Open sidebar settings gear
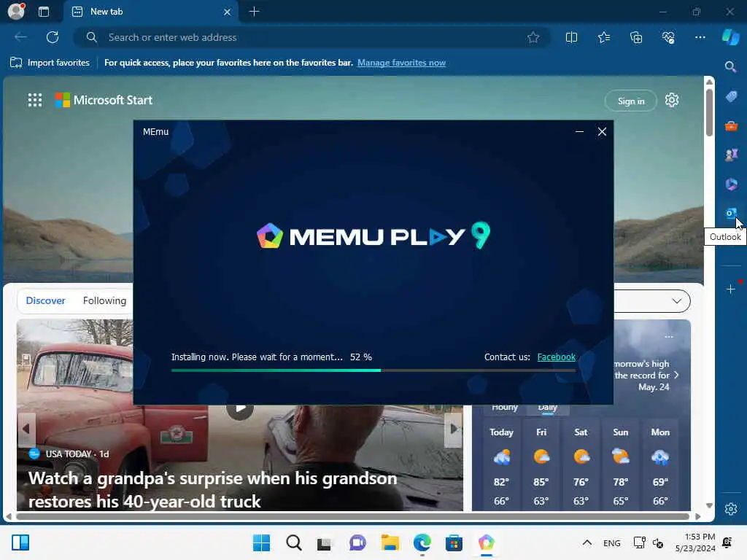This screenshot has height=560, width=747. (731, 508)
